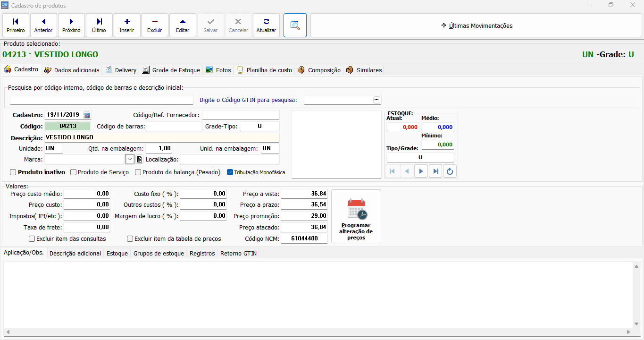Click the Descrição field VESTIDO LONGO
The image size is (644, 340).
(162, 137)
